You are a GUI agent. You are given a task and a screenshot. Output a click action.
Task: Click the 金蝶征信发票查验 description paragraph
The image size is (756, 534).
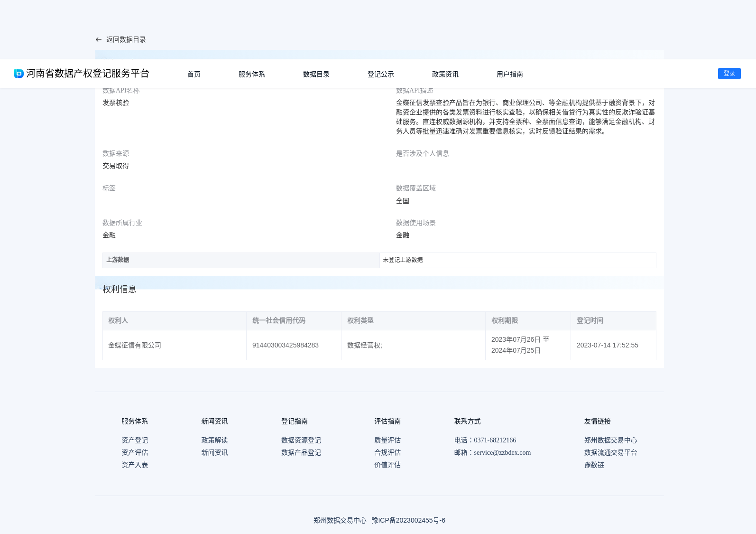[526, 117]
